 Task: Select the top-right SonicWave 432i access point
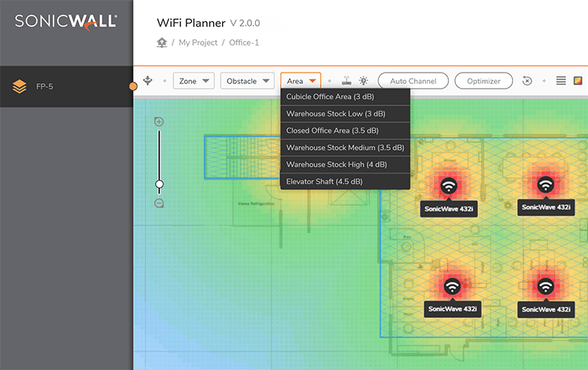click(x=546, y=185)
